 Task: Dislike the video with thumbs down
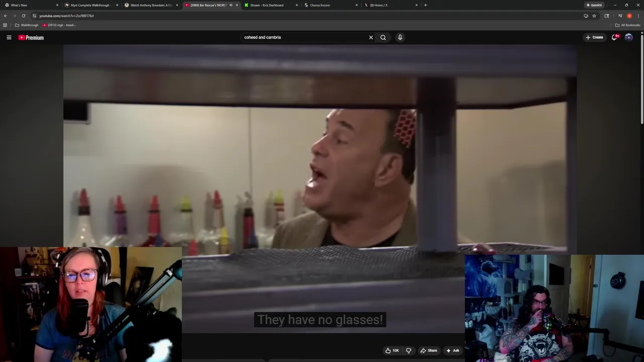coord(409,350)
